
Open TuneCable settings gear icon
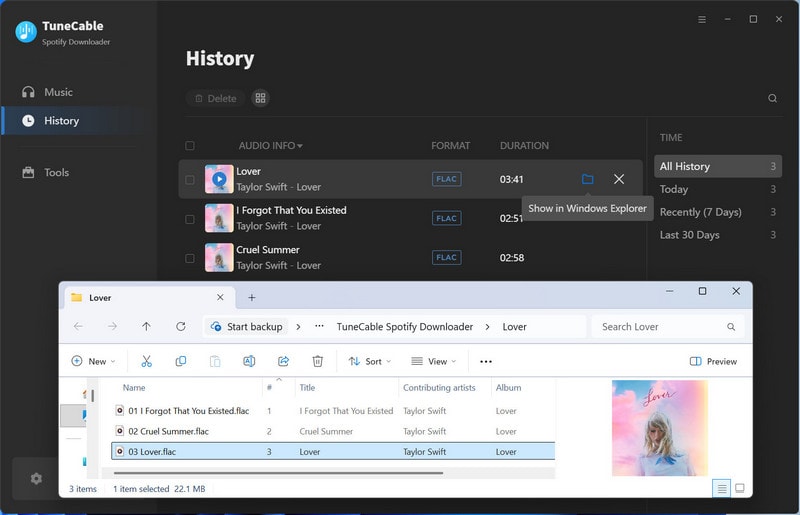click(x=36, y=479)
